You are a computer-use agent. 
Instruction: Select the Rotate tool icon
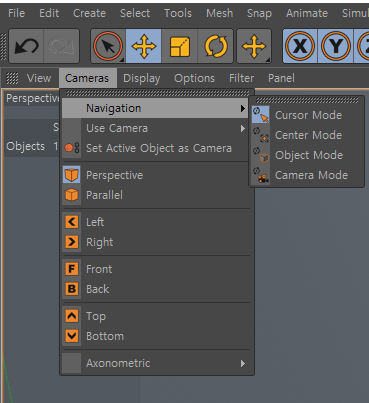click(215, 46)
